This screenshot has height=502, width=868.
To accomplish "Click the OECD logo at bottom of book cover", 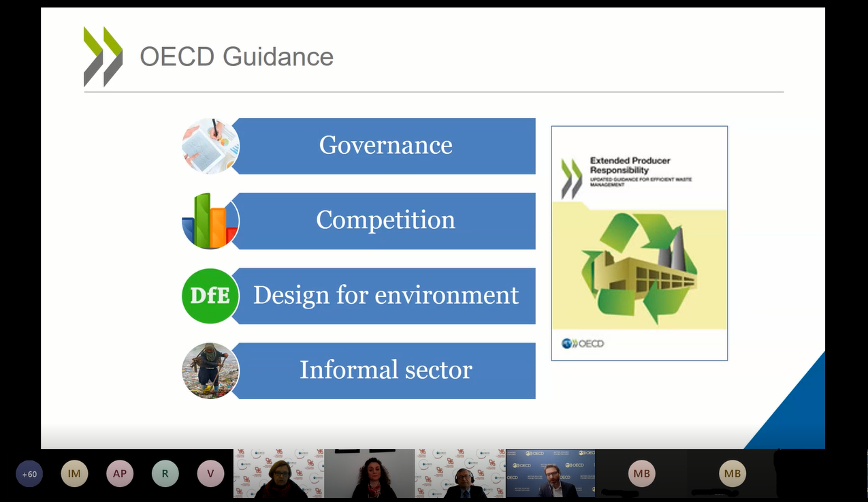I will pos(583,343).
